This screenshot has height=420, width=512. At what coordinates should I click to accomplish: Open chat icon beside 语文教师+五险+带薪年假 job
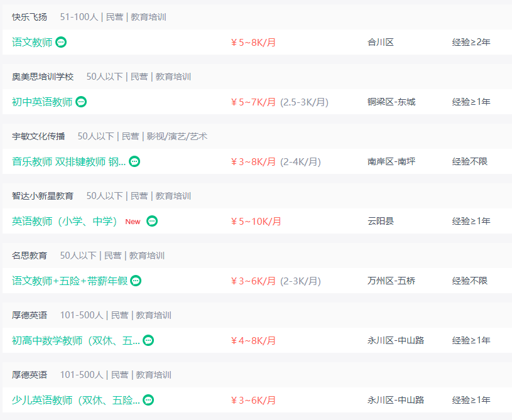click(x=136, y=281)
